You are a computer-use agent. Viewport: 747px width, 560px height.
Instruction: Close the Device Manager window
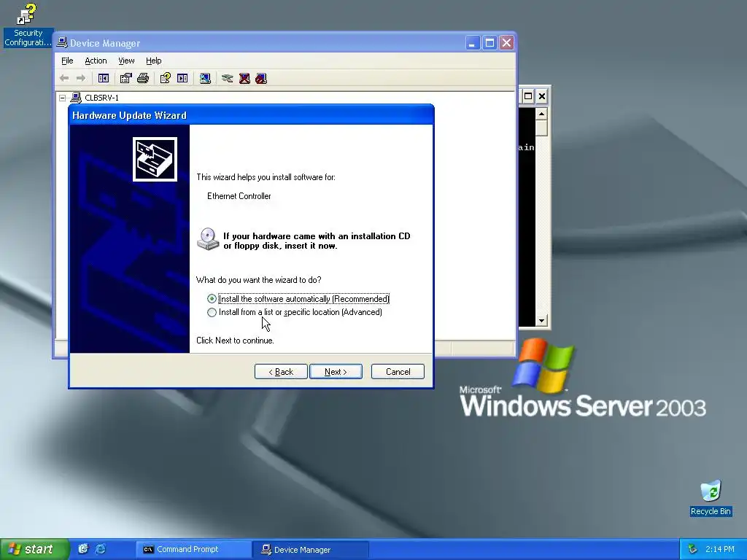507,43
